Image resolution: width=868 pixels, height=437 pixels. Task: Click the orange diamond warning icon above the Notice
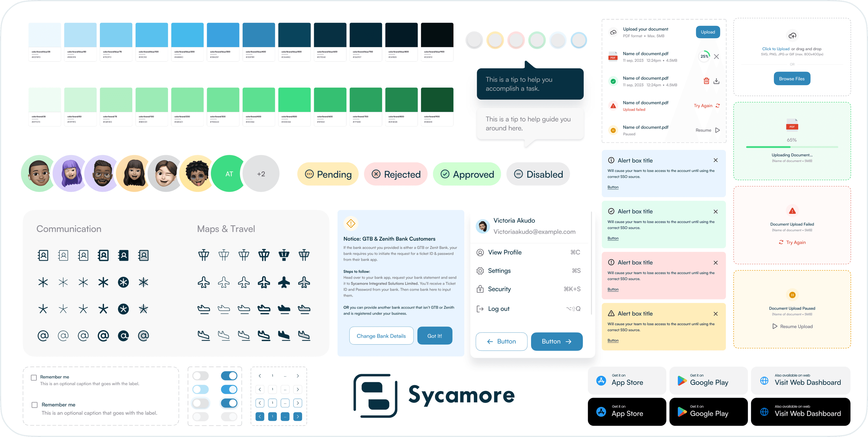[x=351, y=223]
